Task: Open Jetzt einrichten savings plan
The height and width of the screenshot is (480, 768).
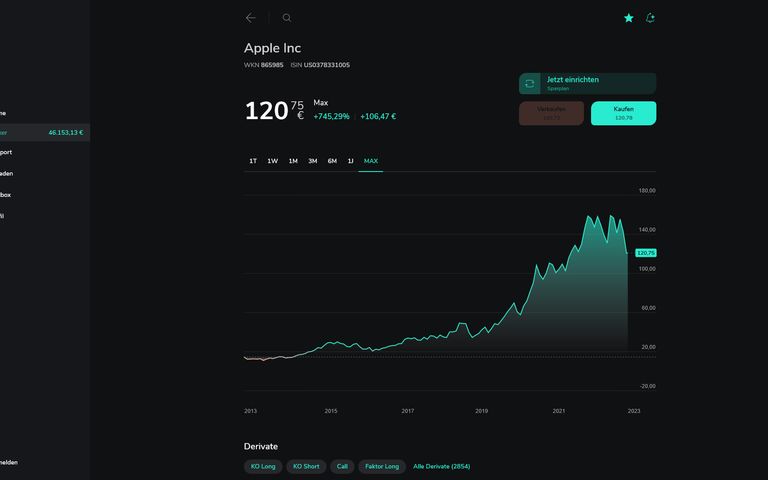Action: (587, 84)
